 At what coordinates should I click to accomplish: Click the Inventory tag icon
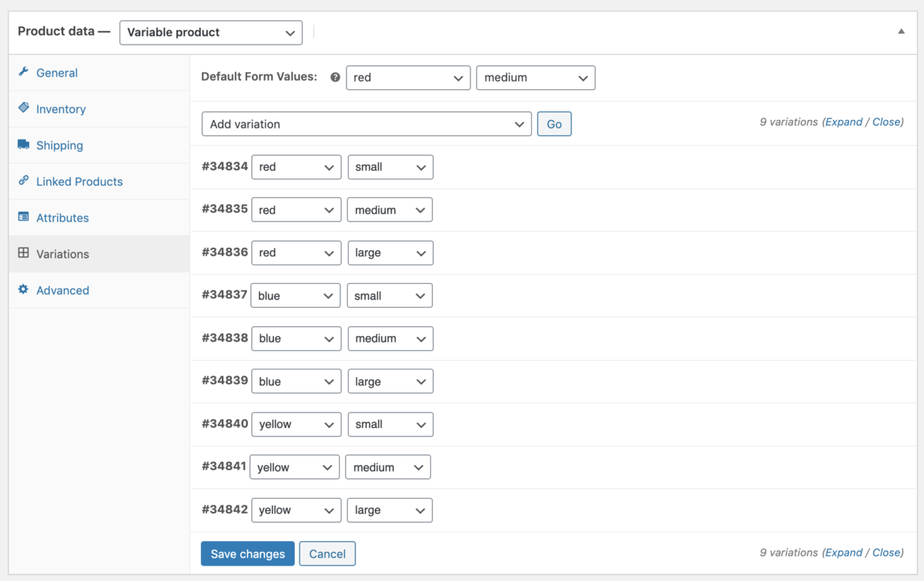(24, 109)
